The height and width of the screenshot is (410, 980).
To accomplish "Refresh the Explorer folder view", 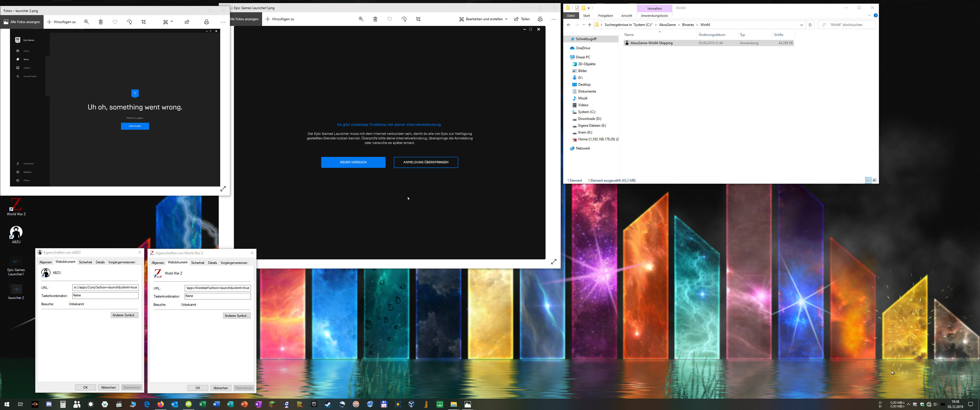I will (x=810, y=25).
